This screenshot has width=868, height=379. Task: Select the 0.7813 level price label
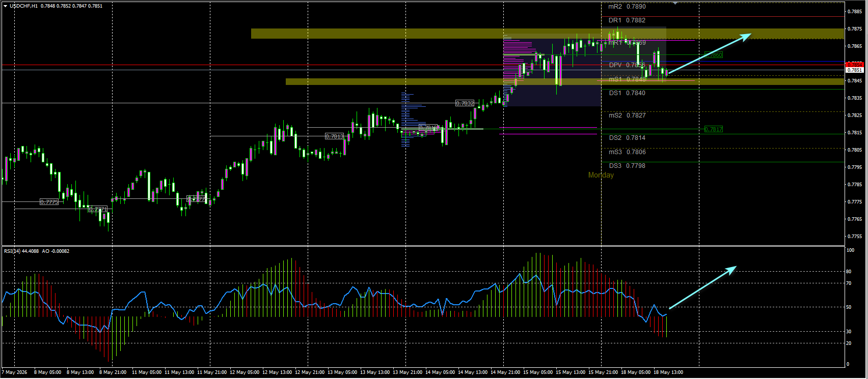click(334, 136)
